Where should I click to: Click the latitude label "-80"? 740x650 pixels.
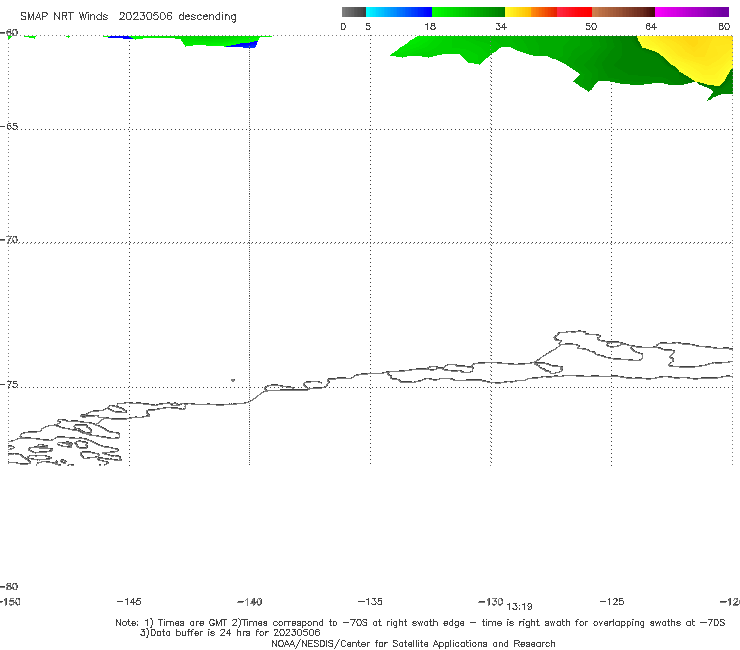(x=9, y=587)
